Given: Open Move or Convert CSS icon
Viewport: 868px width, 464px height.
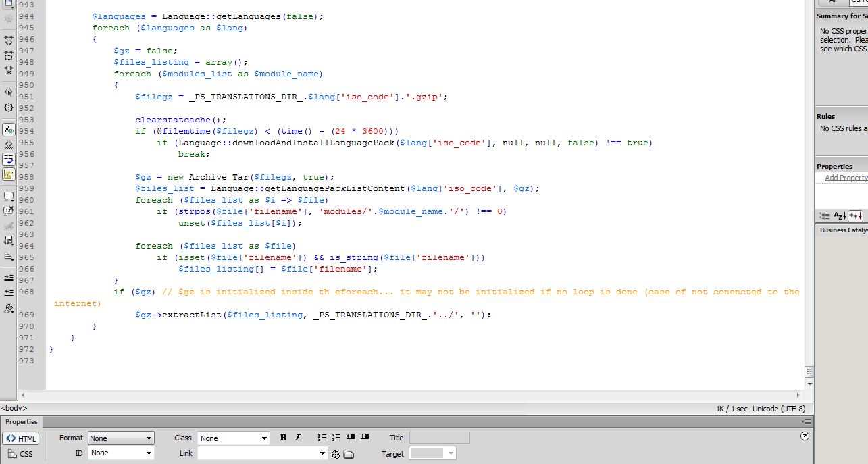Looking at the screenshot, I should pyautogui.click(x=9, y=256).
